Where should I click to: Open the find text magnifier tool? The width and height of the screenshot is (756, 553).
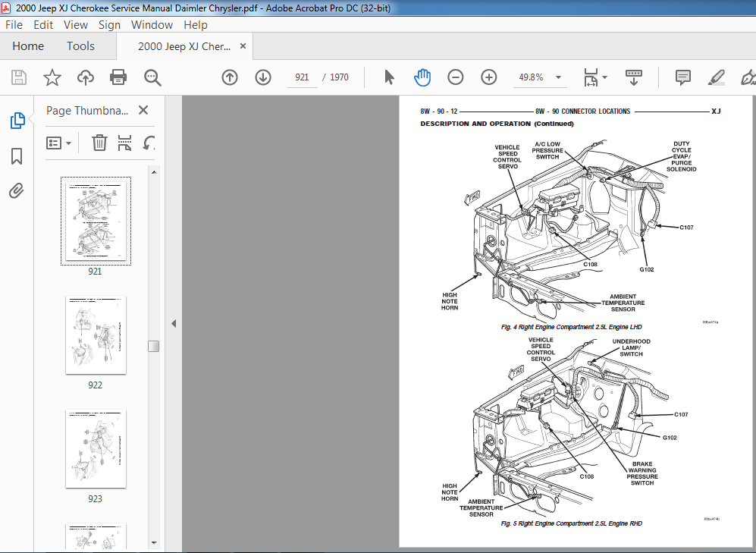pos(152,77)
